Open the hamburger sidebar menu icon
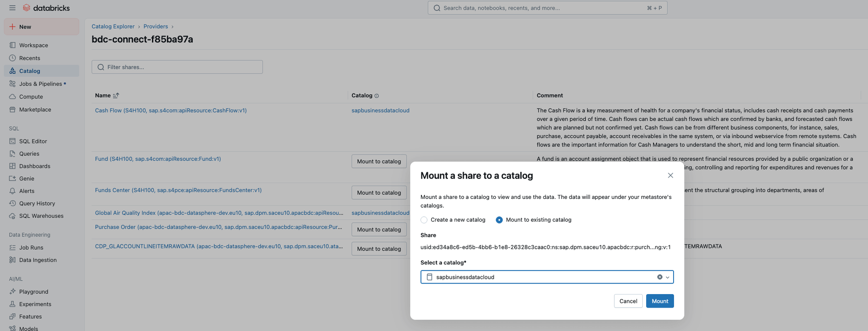 12,8
